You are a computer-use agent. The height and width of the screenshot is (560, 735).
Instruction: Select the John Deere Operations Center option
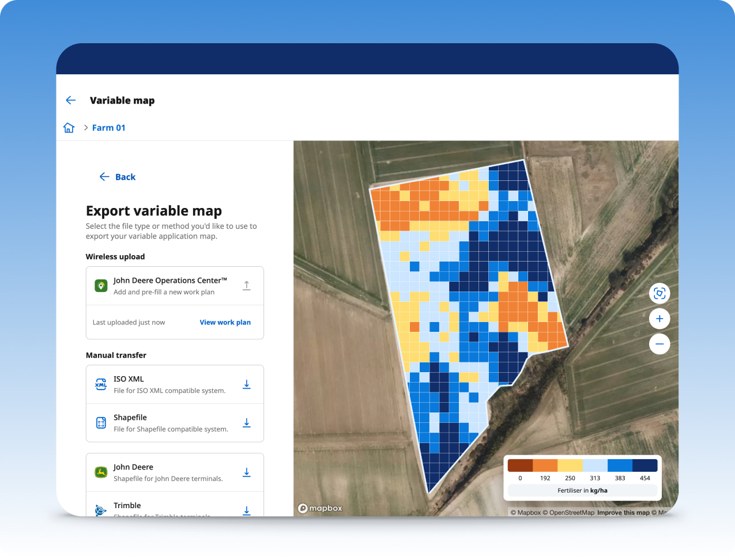point(167,286)
